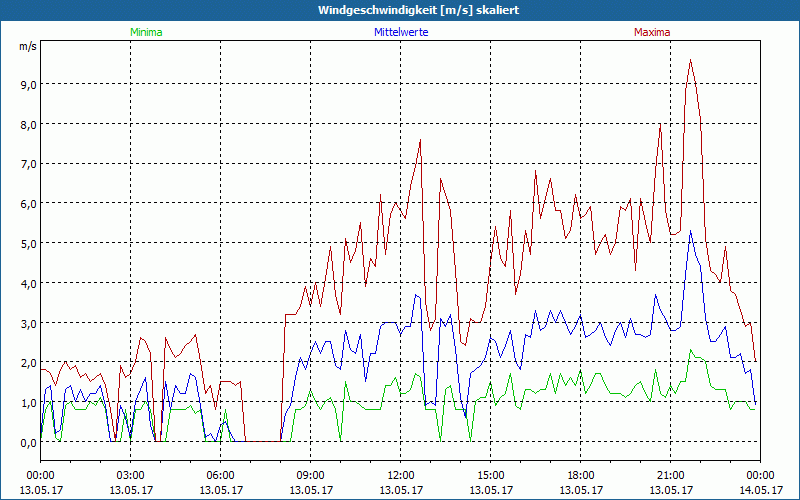Click the highest red Maxima peak above 9,0

[x=690, y=60]
